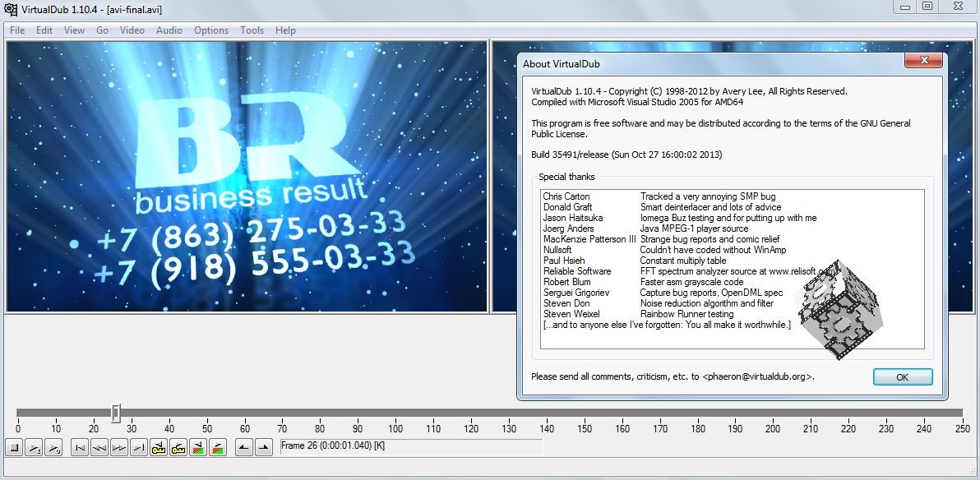Screen dimensions: 980x480
Task: Select the Robert Blum thanks entry
Action: [x=567, y=282]
